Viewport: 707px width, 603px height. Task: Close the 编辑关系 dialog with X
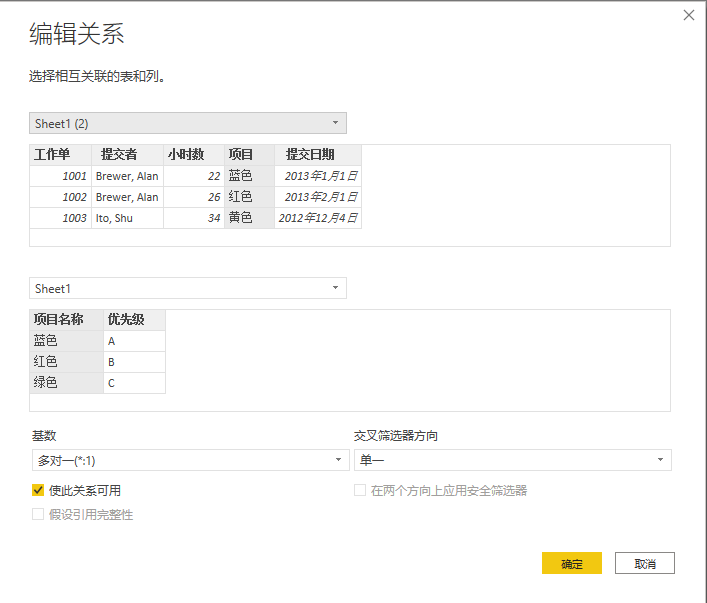[688, 15]
